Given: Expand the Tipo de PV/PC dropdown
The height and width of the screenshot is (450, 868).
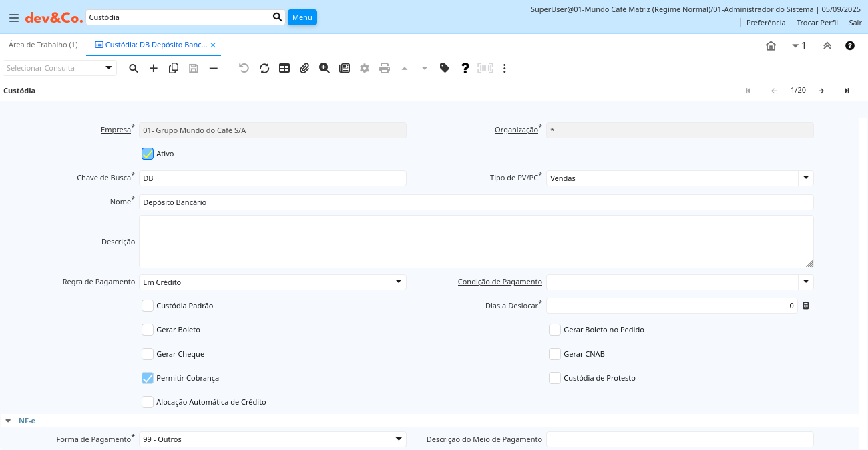Looking at the screenshot, I should [x=806, y=178].
